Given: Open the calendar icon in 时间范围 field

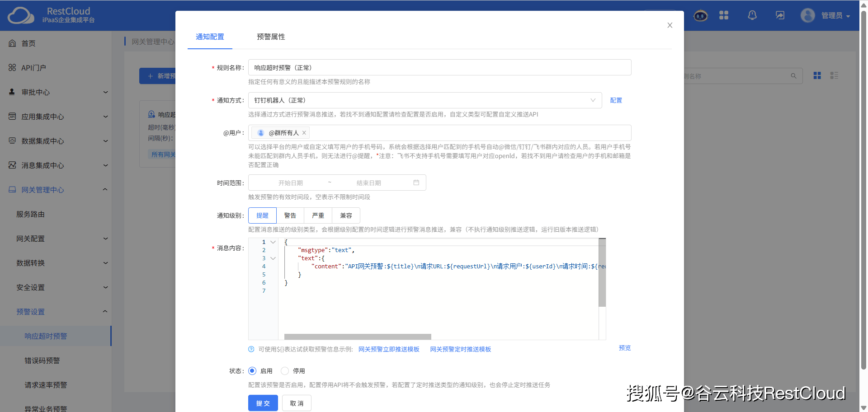Looking at the screenshot, I should pos(416,182).
